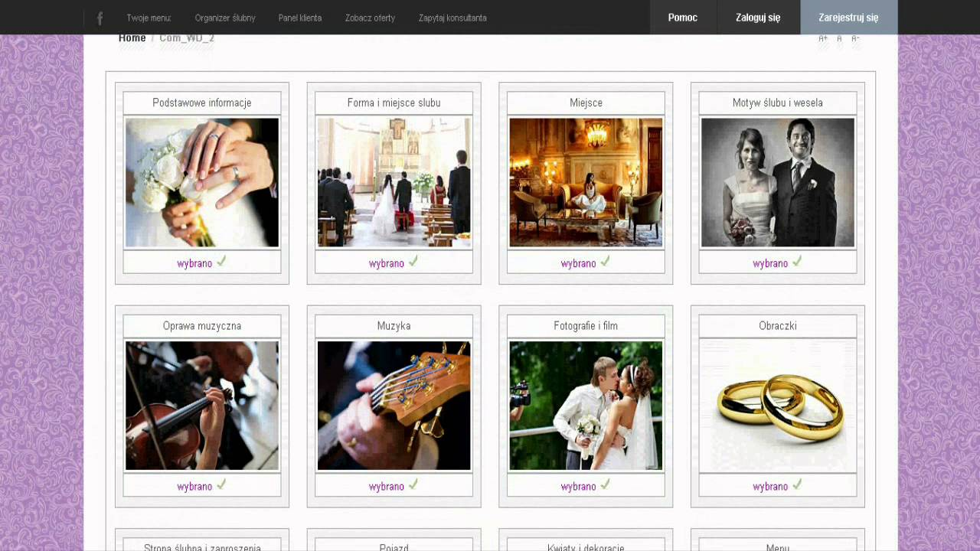Click the Zaloguj się button
The width and height of the screenshot is (980, 551).
click(x=758, y=18)
